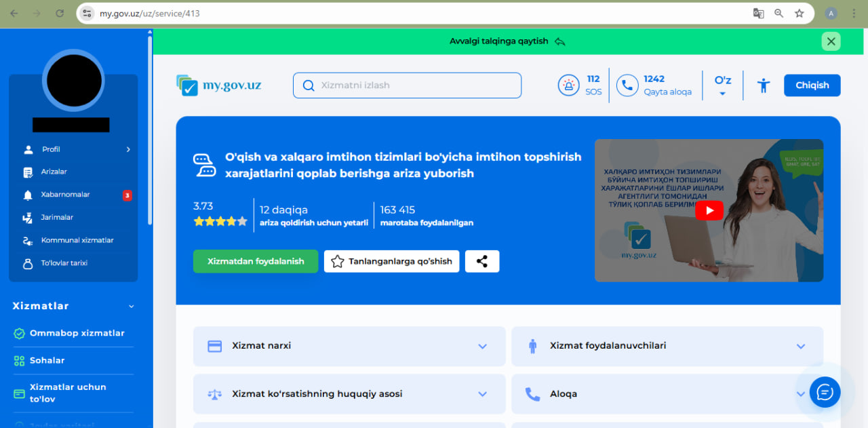The width and height of the screenshot is (868, 428).
Task: Open the chat support bubble icon
Action: point(825,392)
